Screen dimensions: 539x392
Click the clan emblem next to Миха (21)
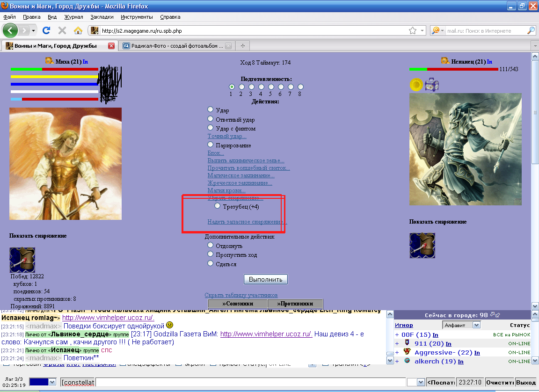click(x=49, y=61)
